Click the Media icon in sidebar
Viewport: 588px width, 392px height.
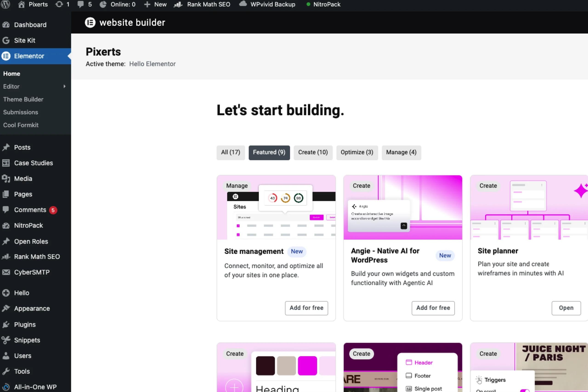coord(6,178)
